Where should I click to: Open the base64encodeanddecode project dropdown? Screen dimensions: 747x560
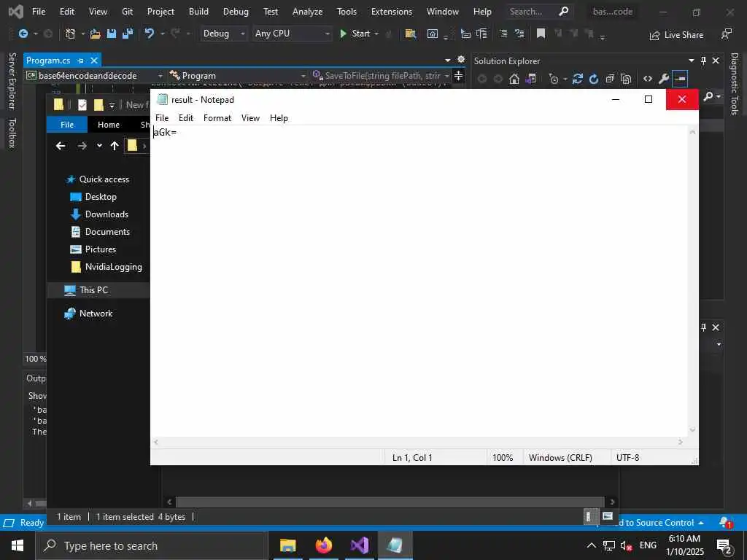coord(95,76)
